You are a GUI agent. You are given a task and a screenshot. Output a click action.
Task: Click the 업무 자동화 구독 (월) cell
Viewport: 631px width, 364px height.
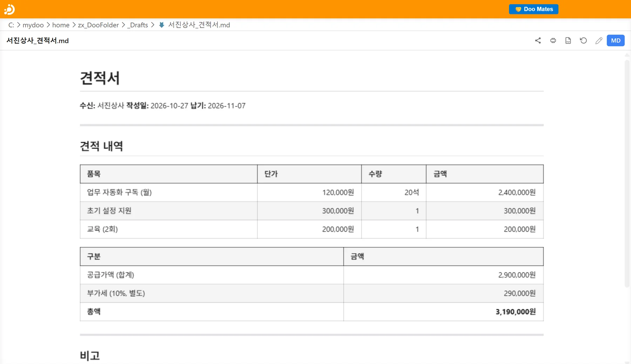tap(169, 192)
